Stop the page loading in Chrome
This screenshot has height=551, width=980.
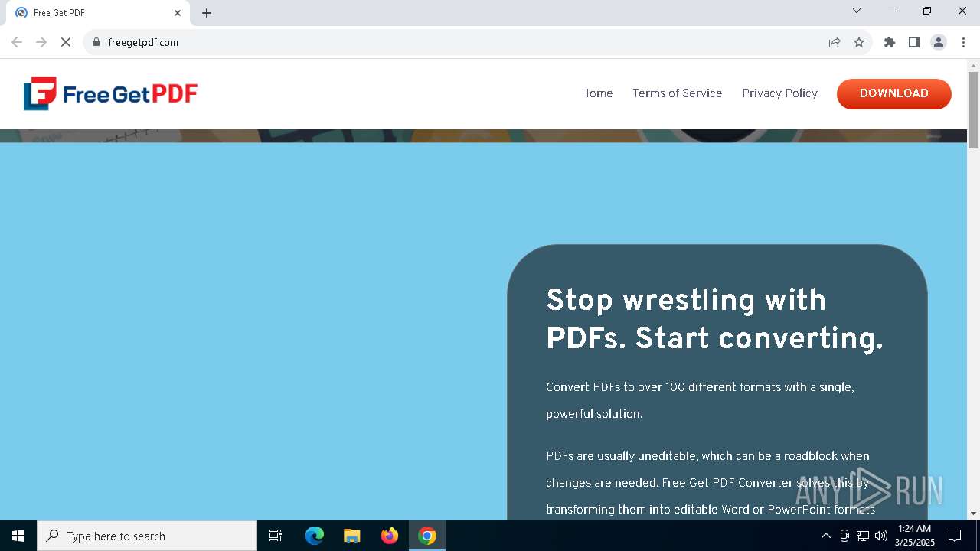66,42
